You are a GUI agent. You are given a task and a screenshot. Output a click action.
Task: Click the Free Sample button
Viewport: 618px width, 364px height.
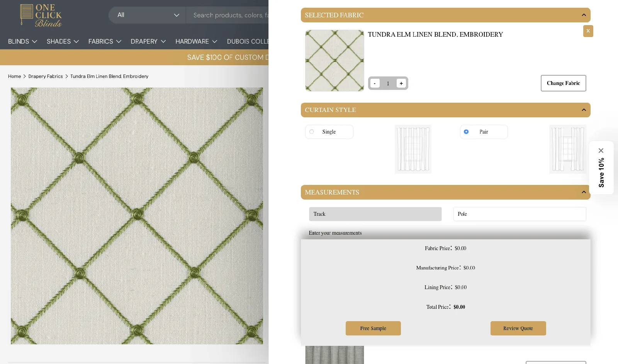click(373, 328)
